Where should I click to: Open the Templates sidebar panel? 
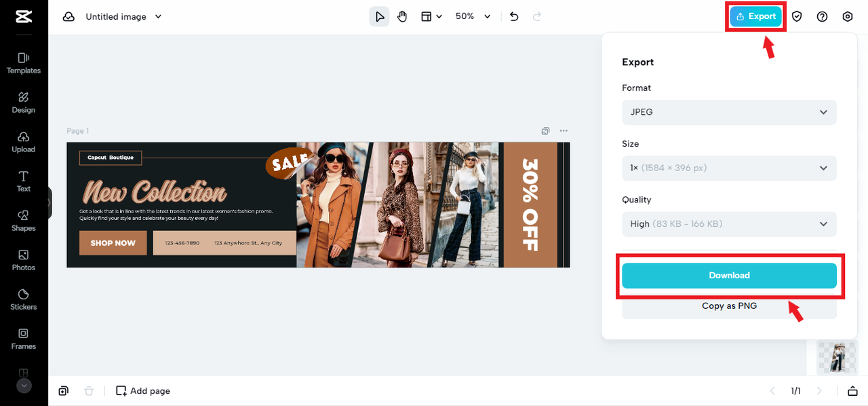[x=24, y=63]
